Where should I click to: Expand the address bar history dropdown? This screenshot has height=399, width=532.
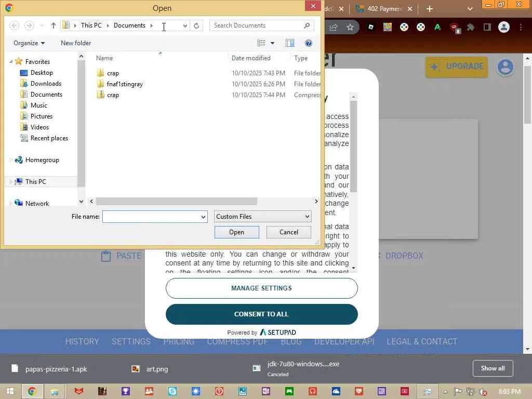coord(185,25)
